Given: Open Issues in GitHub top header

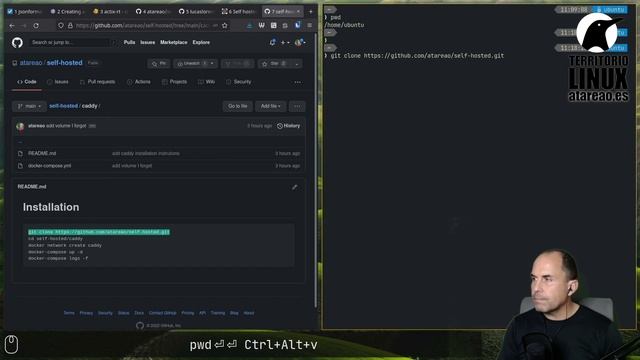Looking at the screenshot, I should (x=147, y=42).
